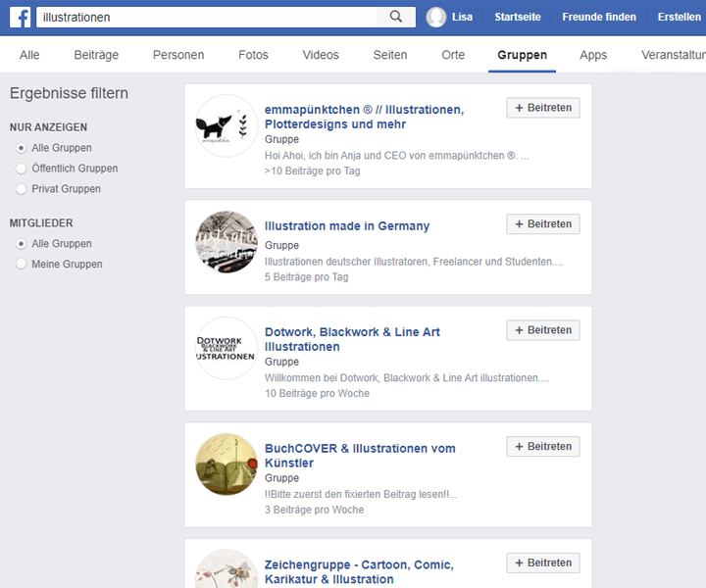Click Beitreten for BuchCOVER group

pyautogui.click(x=543, y=447)
